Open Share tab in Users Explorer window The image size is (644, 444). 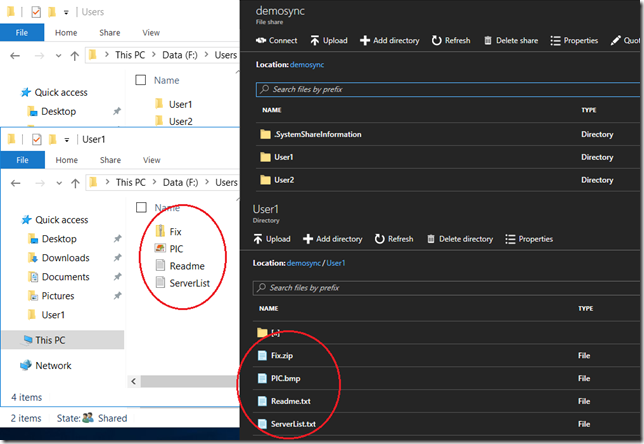pos(110,32)
